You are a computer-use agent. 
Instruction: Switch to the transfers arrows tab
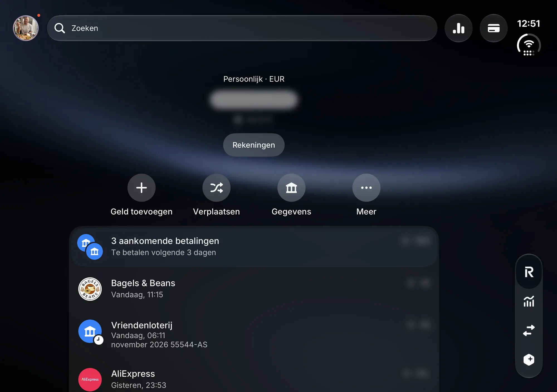[x=529, y=330]
